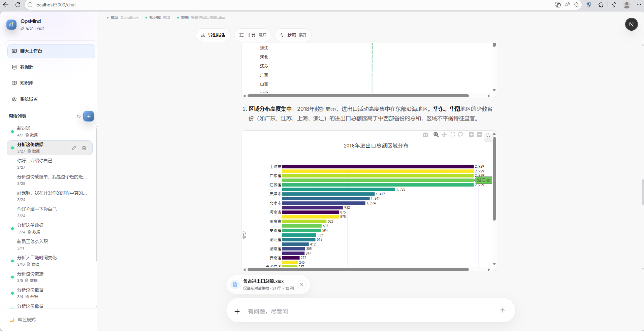
Task: Open 数据源 from the left sidebar
Action: (27, 67)
